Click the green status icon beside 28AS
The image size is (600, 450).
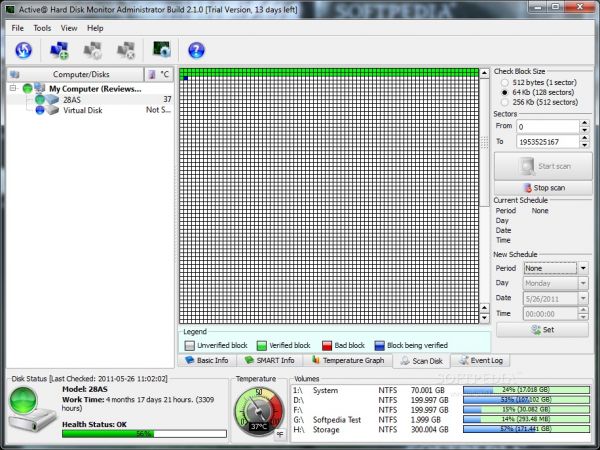pos(40,99)
